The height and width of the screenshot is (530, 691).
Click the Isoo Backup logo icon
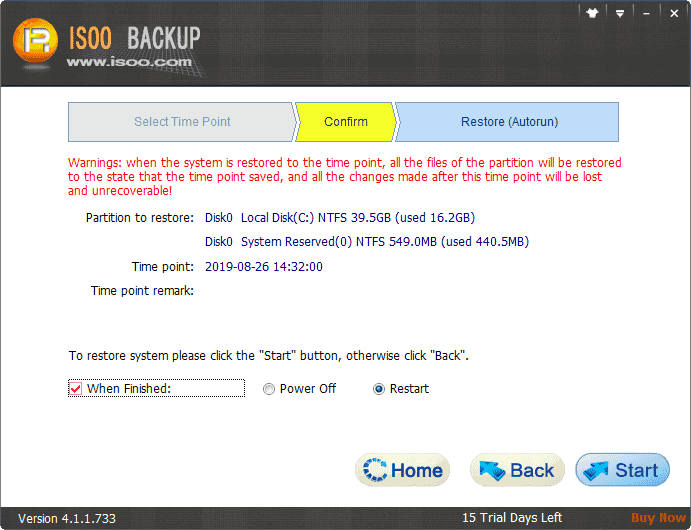pos(36,43)
